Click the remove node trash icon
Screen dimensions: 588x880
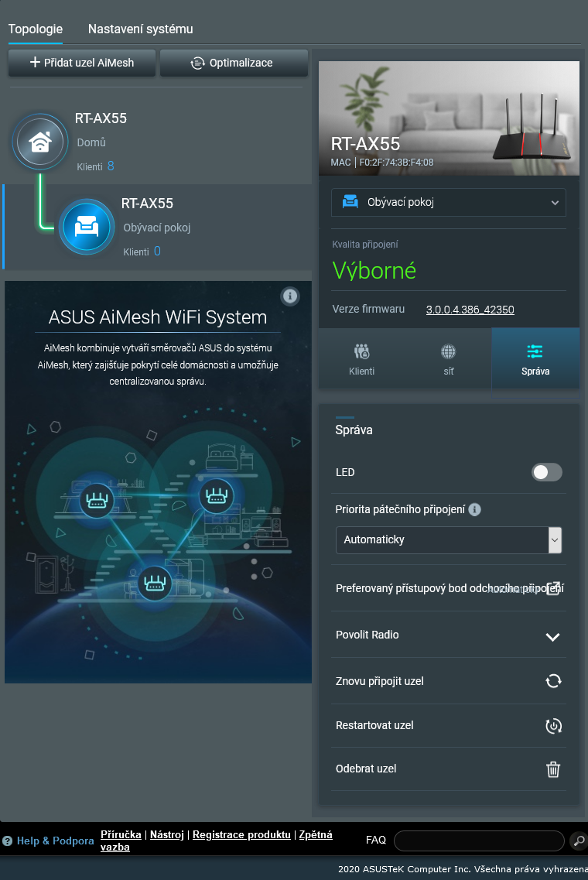(x=553, y=769)
